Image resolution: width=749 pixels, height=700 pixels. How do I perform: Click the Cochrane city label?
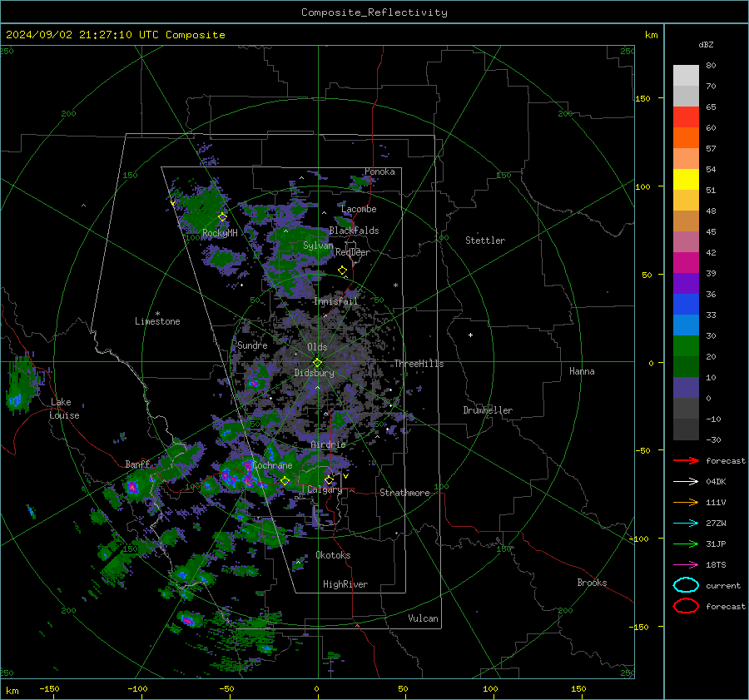pyautogui.click(x=272, y=465)
